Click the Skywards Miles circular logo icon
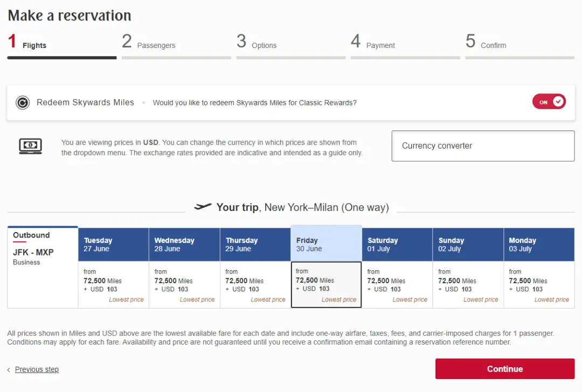Screen dimensions: 582x392 23,102
